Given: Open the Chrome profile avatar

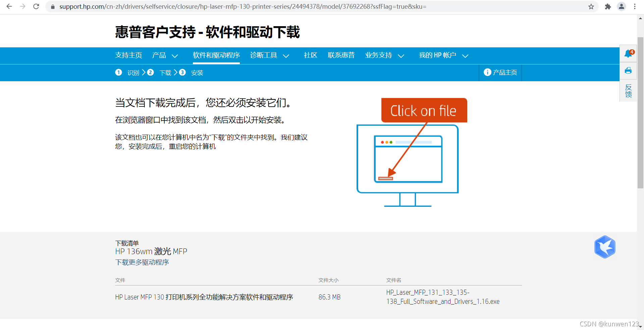Looking at the screenshot, I should pos(622,7).
